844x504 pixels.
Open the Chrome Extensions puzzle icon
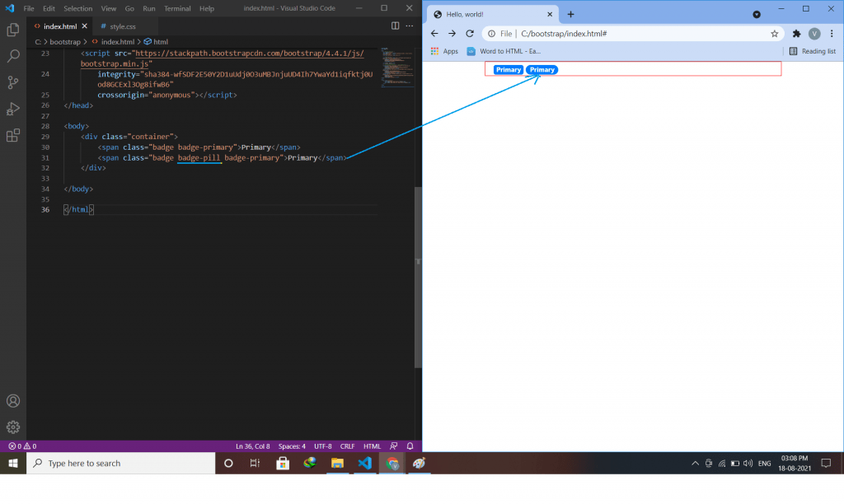click(x=797, y=33)
